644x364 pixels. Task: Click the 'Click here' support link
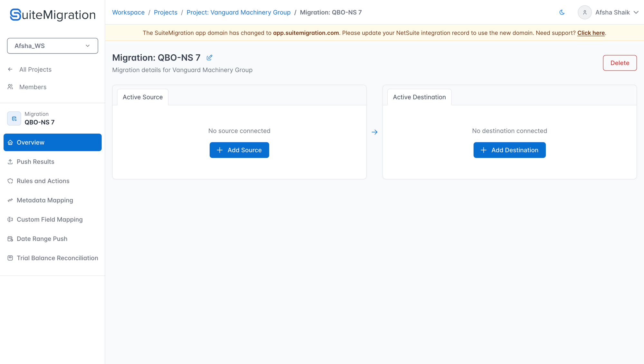tap(591, 33)
